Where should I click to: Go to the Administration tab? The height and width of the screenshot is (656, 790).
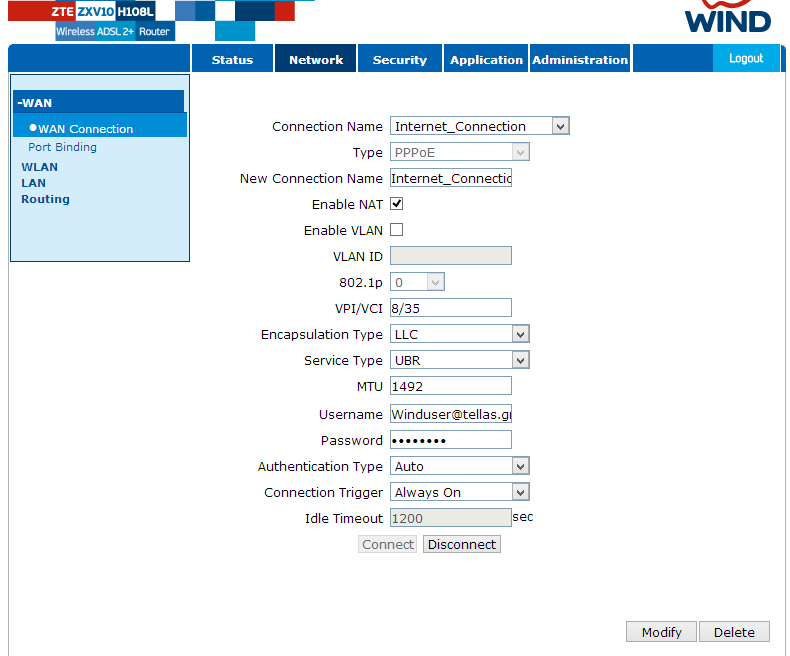pyautogui.click(x=580, y=59)
